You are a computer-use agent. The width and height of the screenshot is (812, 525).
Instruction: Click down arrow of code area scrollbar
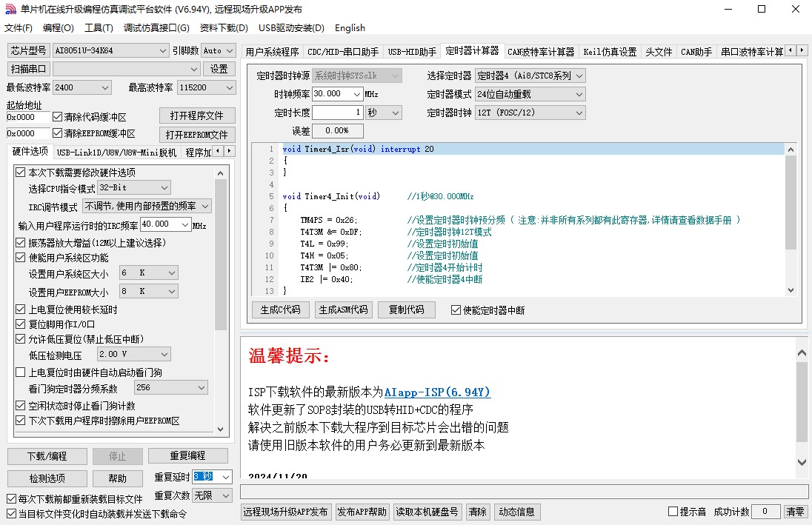[x=790, y=290]
